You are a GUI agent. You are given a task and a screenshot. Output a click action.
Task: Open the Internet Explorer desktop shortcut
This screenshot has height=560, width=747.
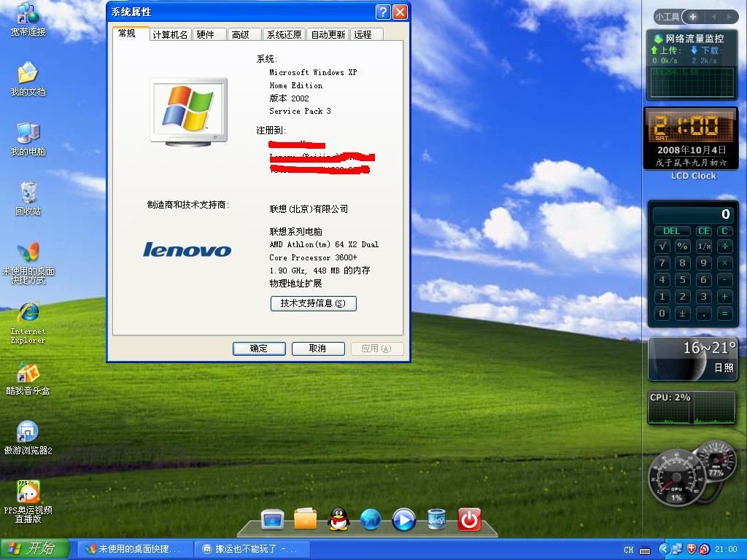tap(28, 314)
